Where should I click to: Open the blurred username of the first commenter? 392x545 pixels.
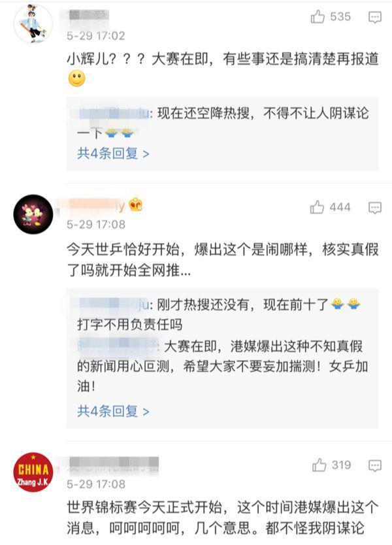[89, 16]
